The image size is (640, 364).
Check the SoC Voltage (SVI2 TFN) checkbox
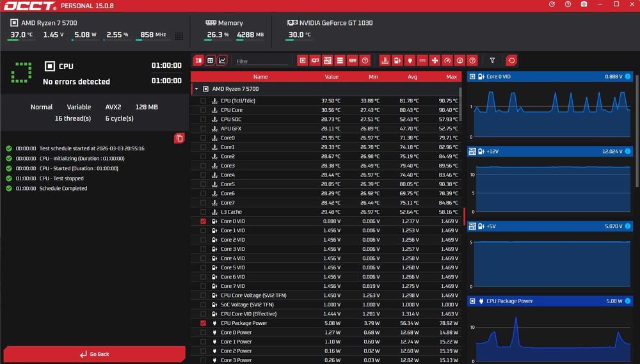pyautogui.click(x=204, y=305)
